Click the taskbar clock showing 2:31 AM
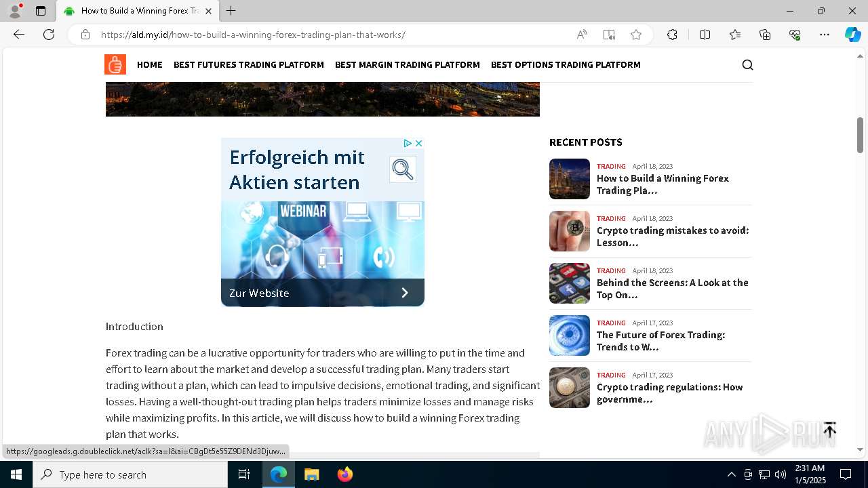The height and width of the screenshot is (488, 868). point(809,474)
